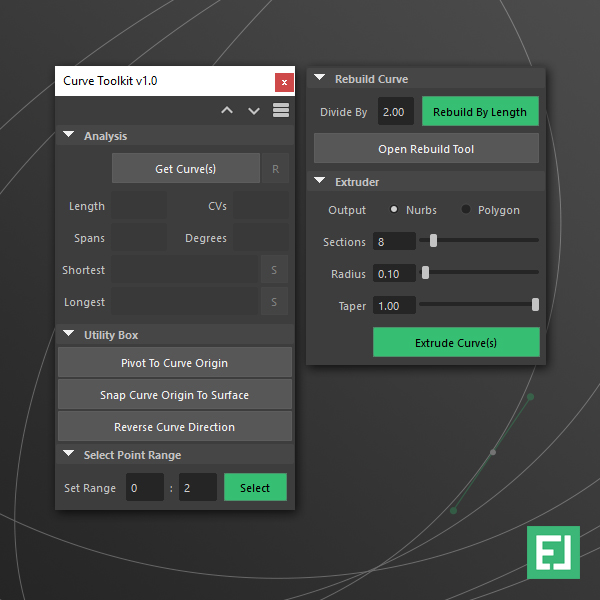Select the Polygon output radio button
The width and height of the screenshot is (600, 600).
coord(466,209)
